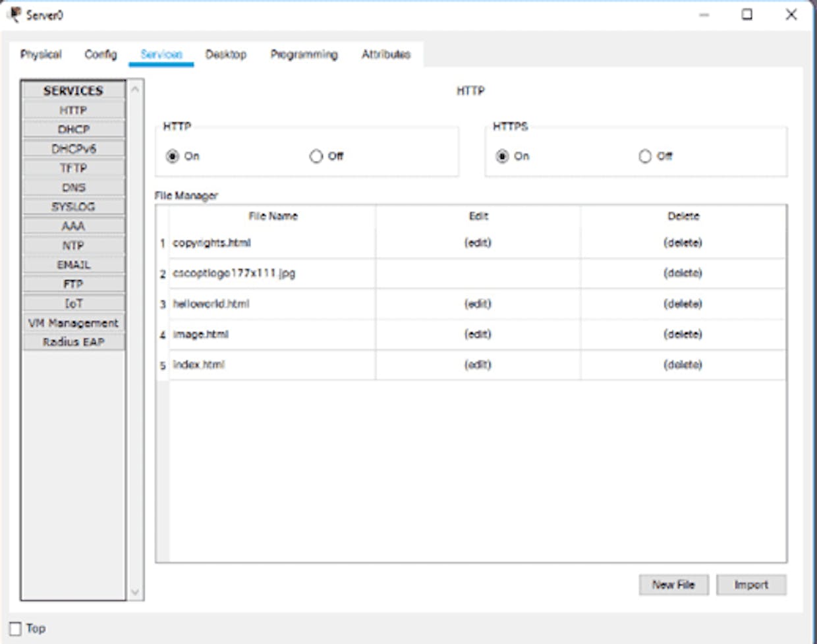Click the index.html file name
Viewport: 817px width, 644px height.
(x=198, y=365)
